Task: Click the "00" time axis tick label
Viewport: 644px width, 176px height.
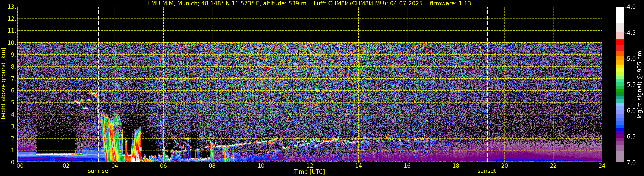Action: point(20,166)
